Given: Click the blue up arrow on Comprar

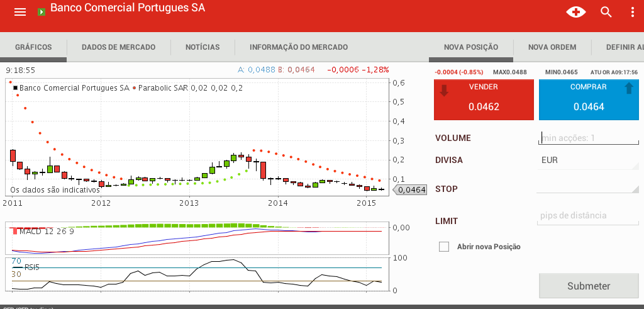Looking at the screenshot, I should pos(628,89).
